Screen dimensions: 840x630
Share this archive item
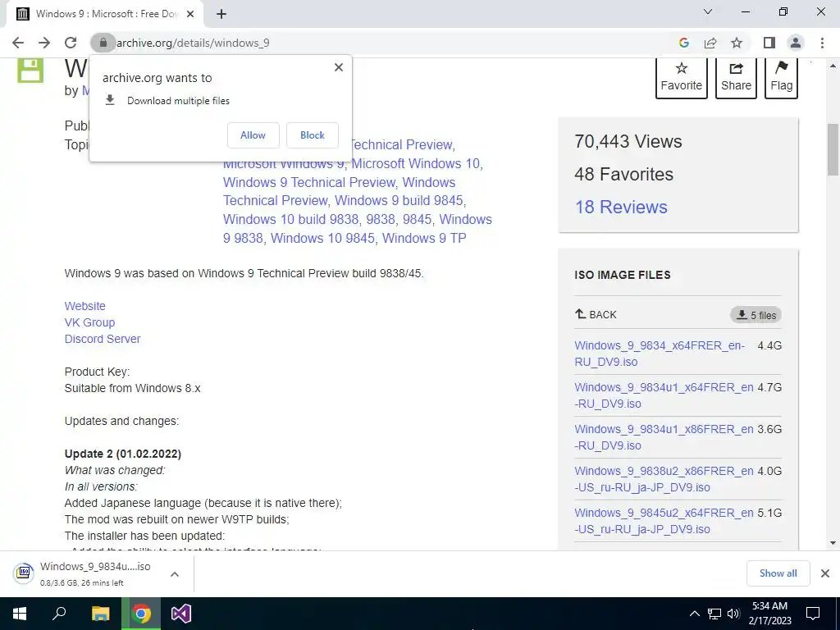[x=736, y=78]
